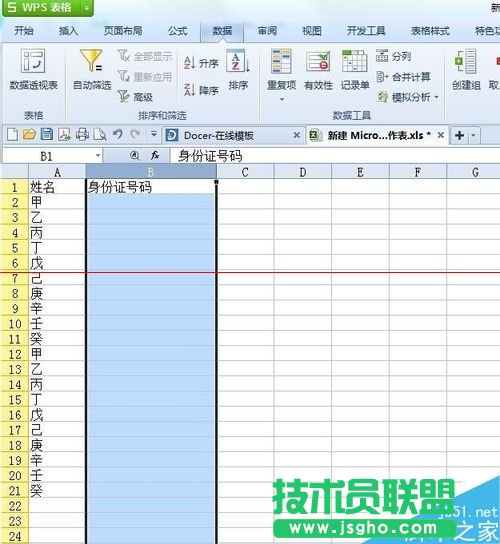Open the 视图 tab
Viewport: 500px width, 544px height.
point(312,31)
